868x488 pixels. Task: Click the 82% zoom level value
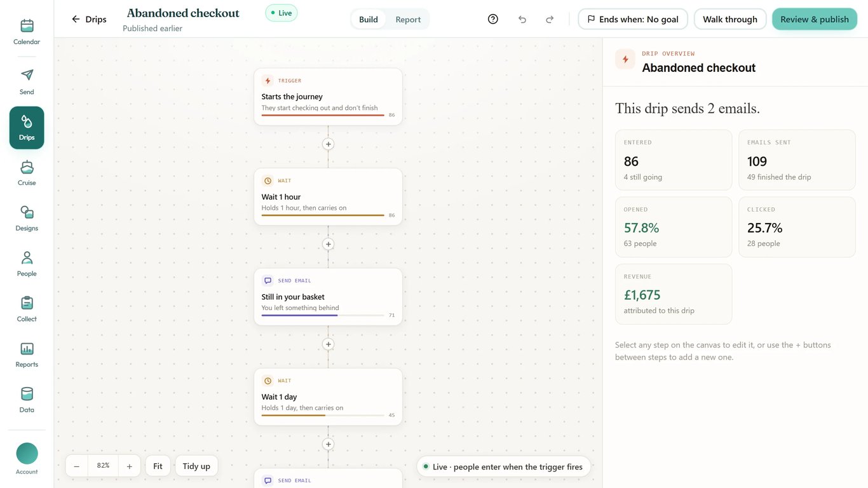[x=103, y=466]
